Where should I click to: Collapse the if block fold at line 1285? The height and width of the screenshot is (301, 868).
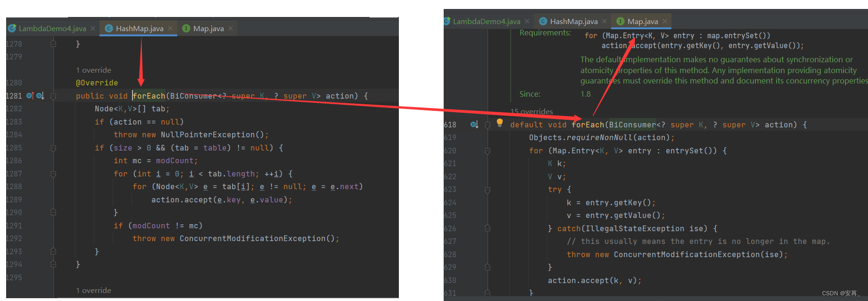click(53, 148)
